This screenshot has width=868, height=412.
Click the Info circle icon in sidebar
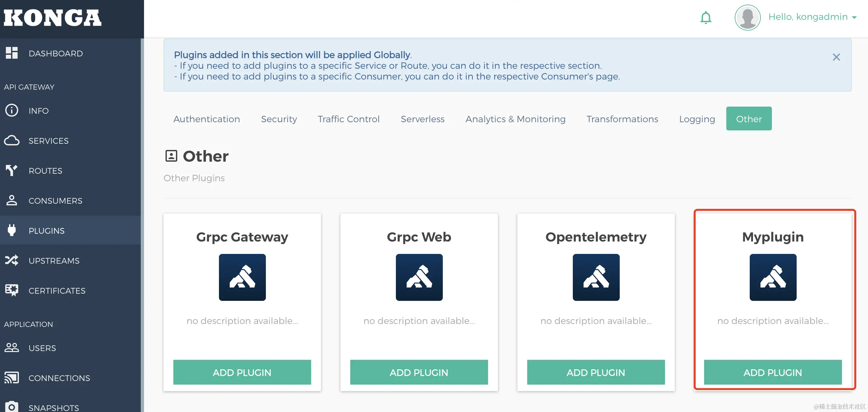[x=12, y=110]
